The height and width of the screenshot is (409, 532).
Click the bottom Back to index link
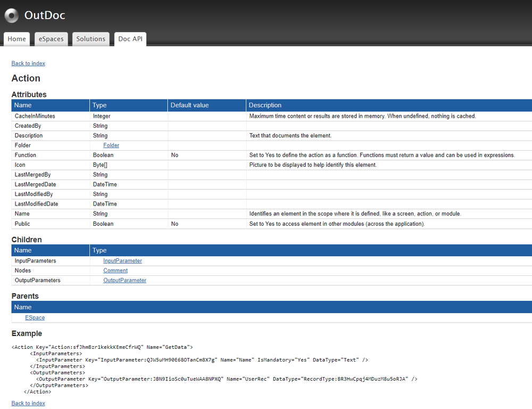tap(28, 403)
